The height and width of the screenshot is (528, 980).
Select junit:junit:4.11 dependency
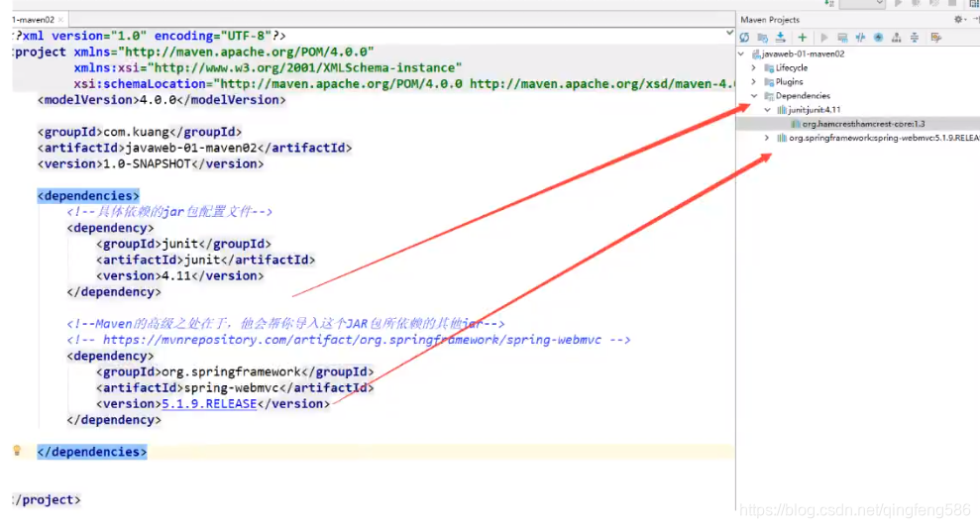[815, 109]
